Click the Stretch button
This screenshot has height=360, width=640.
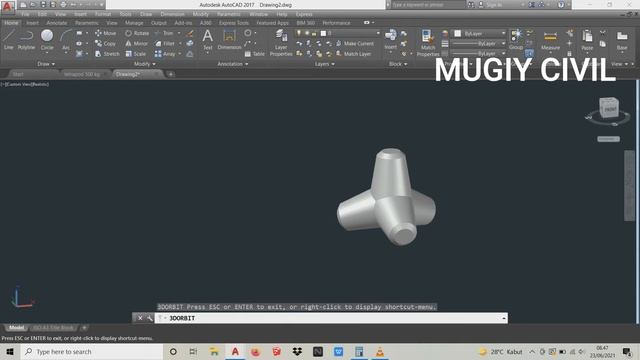click(x=107, y=54)
